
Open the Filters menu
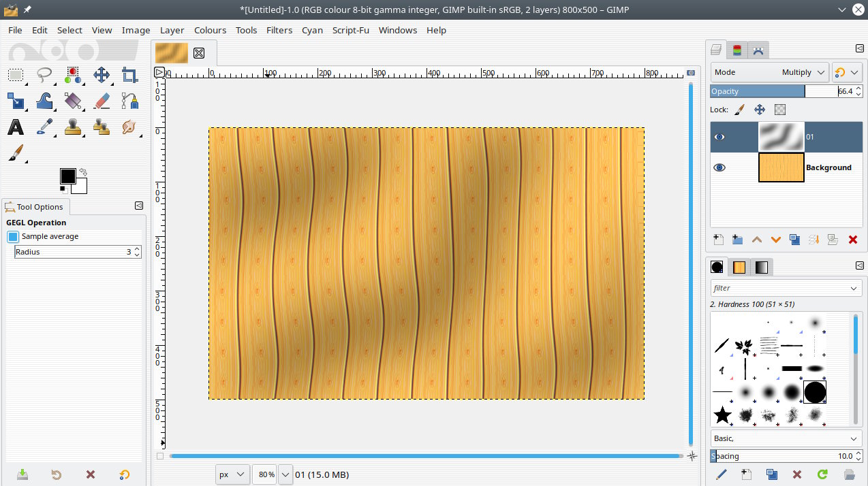279,30
